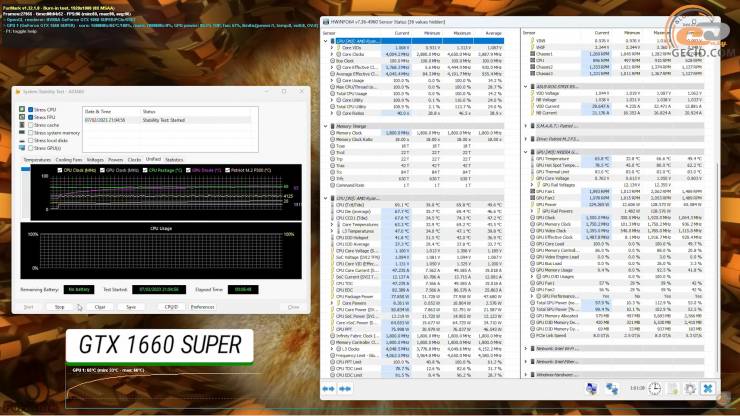Open the remote monitors computer icon in HWiNFO
This screenshot has height=416, width=740.
pyautogui.click(x=591, y=389)
